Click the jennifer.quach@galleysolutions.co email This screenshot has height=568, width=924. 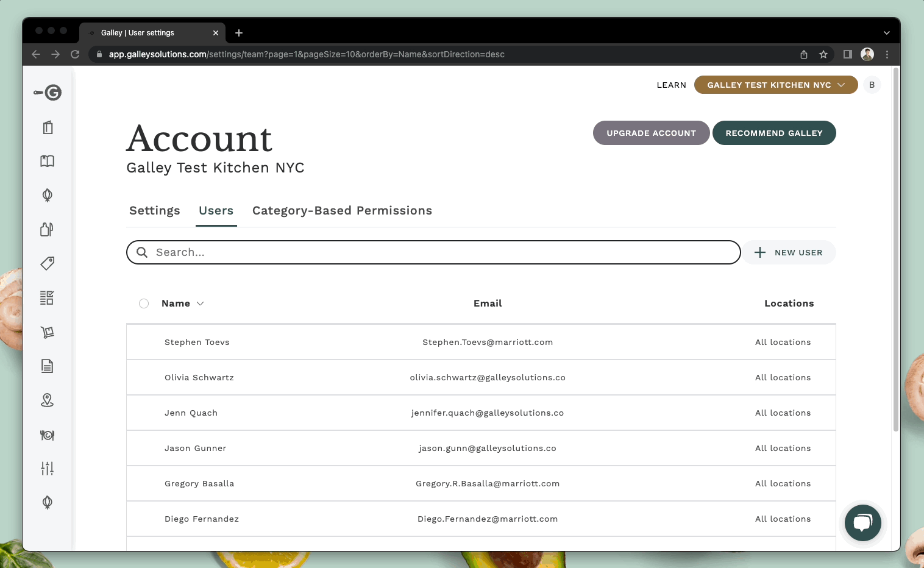pyautogui.click(x=488, y=413)
